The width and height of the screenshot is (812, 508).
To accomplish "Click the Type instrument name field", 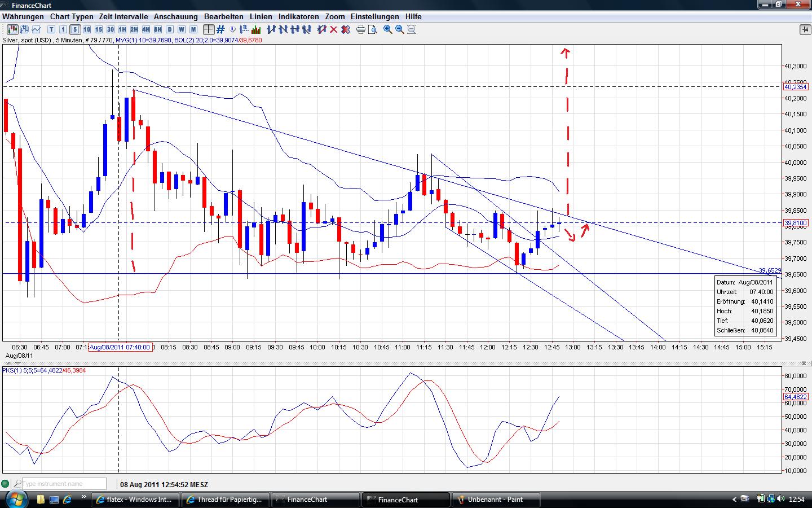I will (x=64, y=484).
